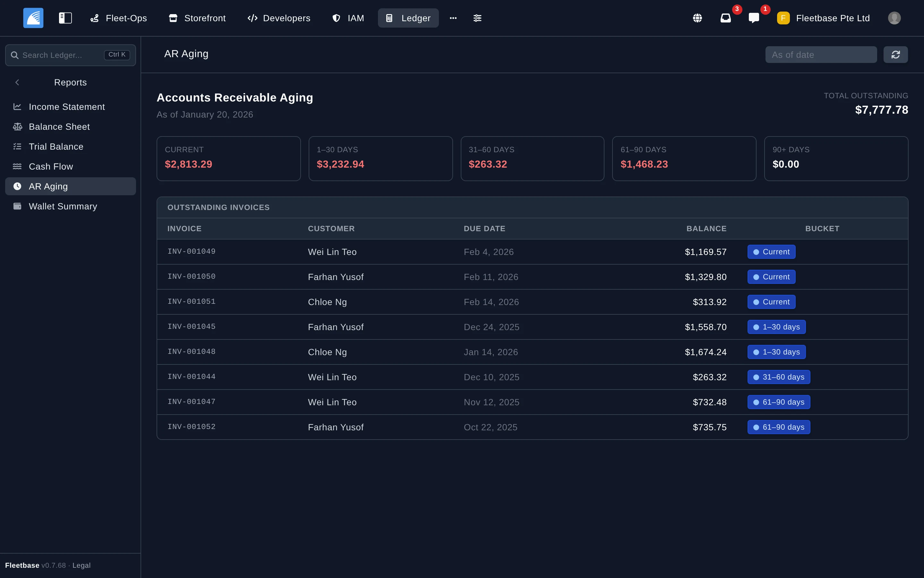The height and width of the screenshot is (578, 924).
Task: Click the refresh report button
Action: click(x=895, y=55)
